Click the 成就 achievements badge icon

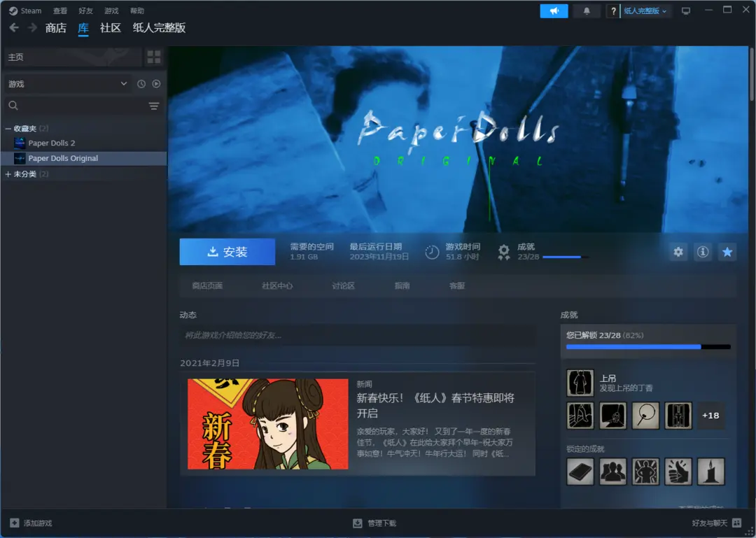(x=504, y=252)
